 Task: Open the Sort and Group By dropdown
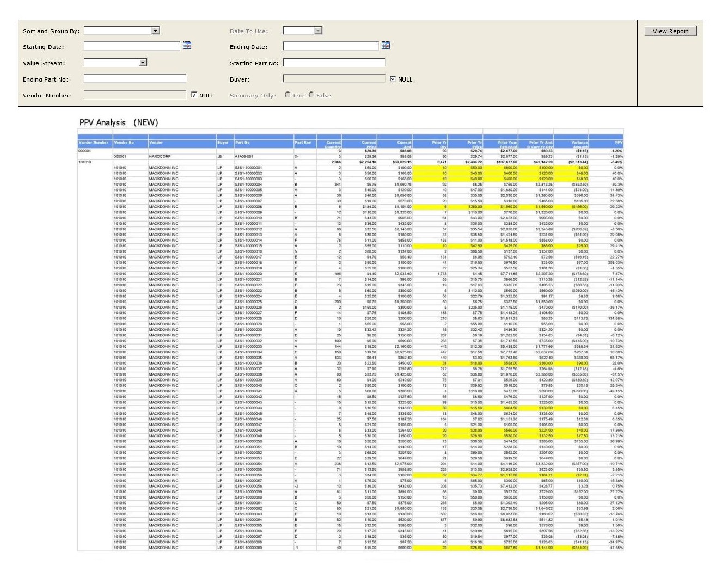tap(155, 31)
